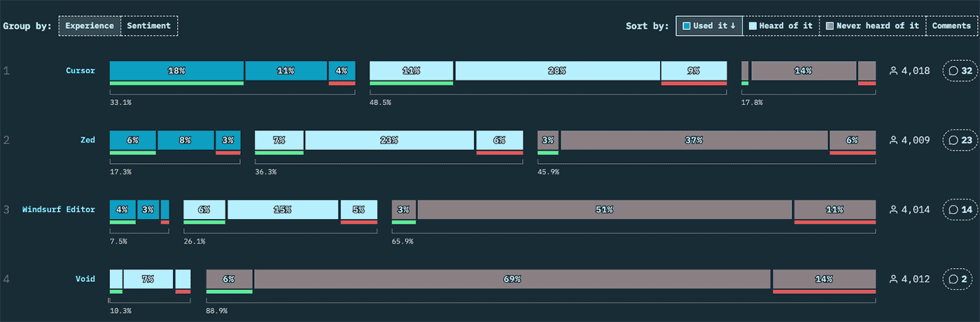Select Windsurf Editor's 11% negative never-heard segment
This screenshot has height=322, width=980.
[835, 209]
